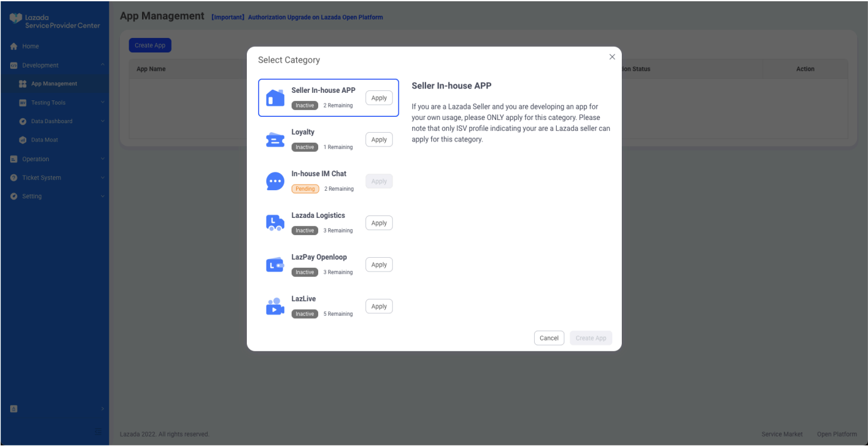Screen dimensions: 868x446
Task: Apply for Seller In-house APP category
Action: pyautogui.click(x=379, y=98)
